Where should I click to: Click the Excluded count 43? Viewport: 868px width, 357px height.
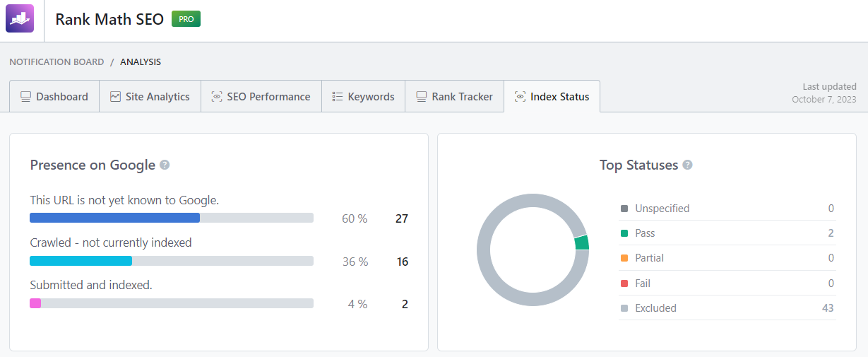(828, 308)
